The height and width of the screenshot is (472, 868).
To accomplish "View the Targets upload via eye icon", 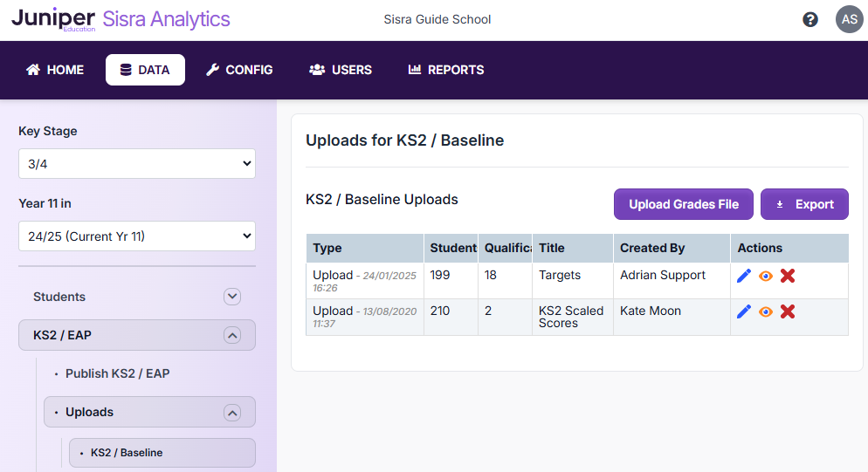I will tap(766, 276).
